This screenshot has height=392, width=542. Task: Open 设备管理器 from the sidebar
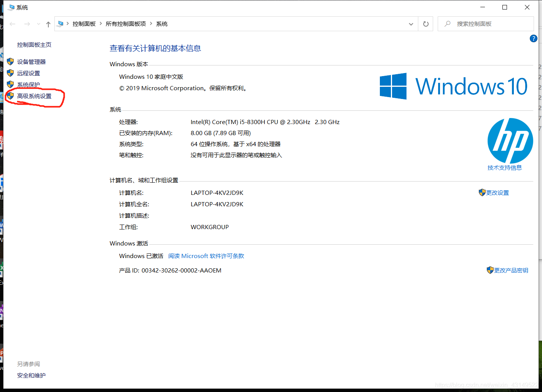31,62
